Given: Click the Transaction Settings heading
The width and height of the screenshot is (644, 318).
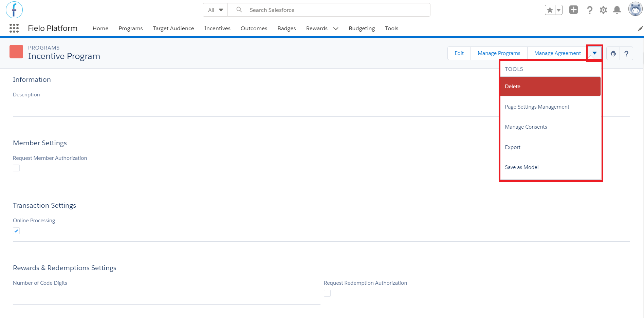Looking at the screenshot, I should 44,205.
